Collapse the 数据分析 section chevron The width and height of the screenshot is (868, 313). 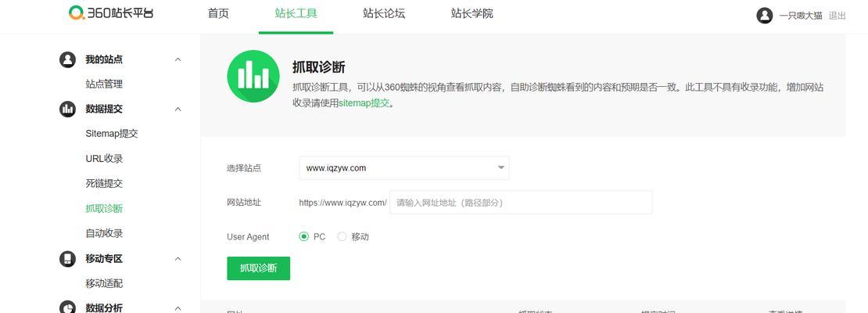[178, 308]
